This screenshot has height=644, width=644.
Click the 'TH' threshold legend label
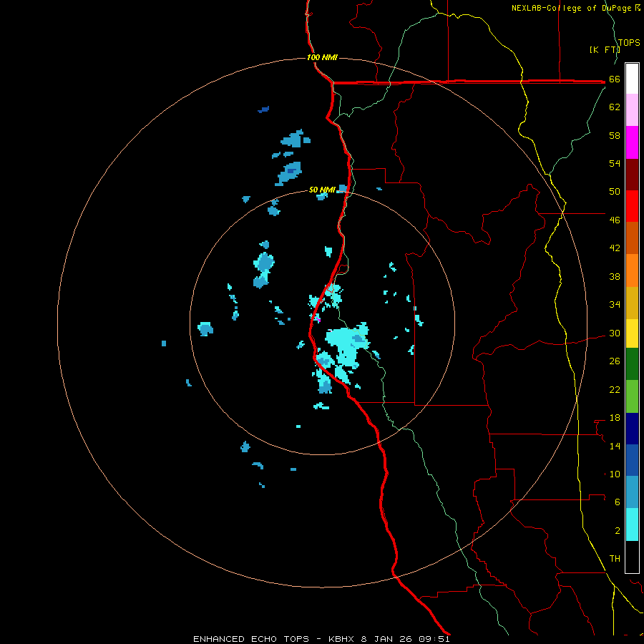click(x=615, y=559)
